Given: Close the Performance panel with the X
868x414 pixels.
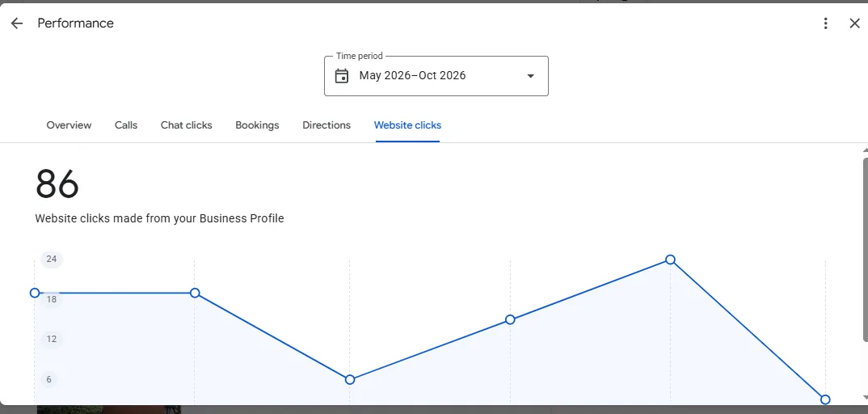Looking at the screenshot, I should tap(855, 23).
